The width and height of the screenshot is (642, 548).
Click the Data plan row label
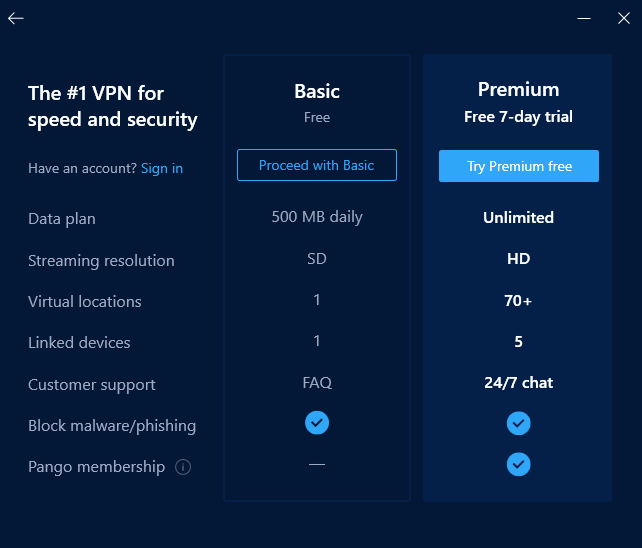[62, 219]
